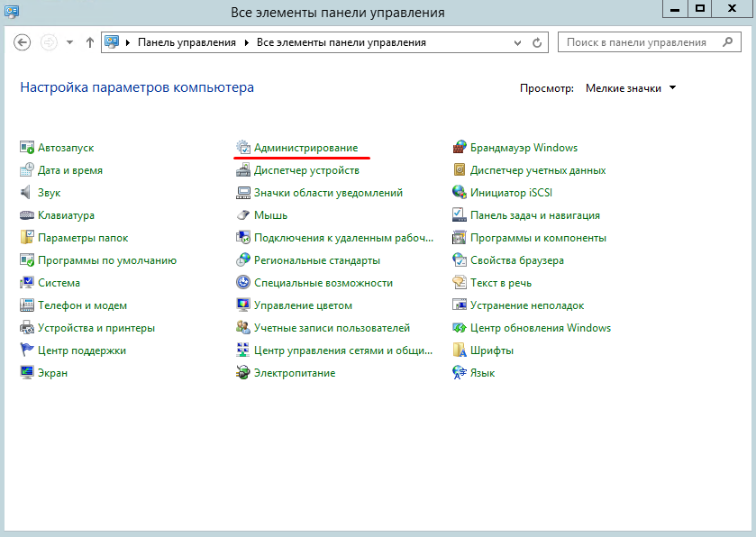Refresh the control panel view
756x537 pixels.
click(x=537, y=43)
